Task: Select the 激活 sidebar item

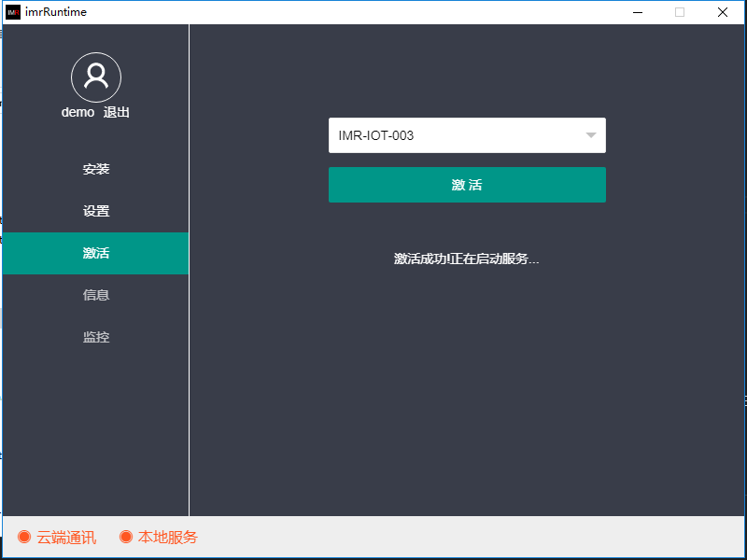Action: point(96,253)
